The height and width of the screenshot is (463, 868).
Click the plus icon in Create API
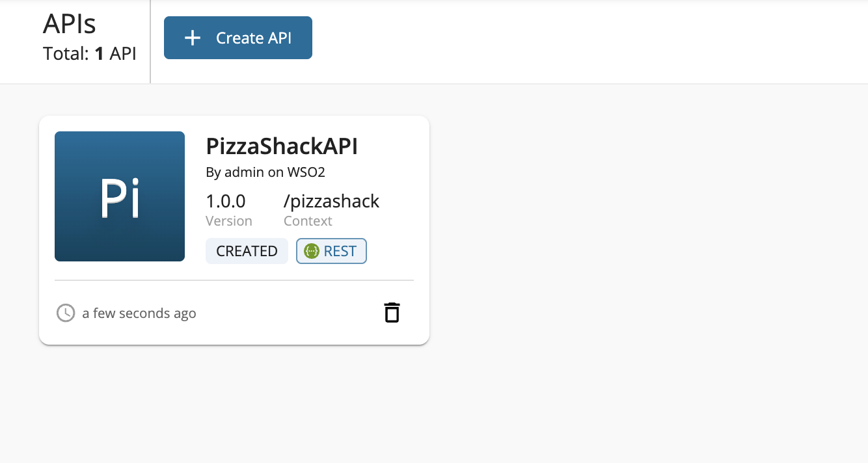192,38
